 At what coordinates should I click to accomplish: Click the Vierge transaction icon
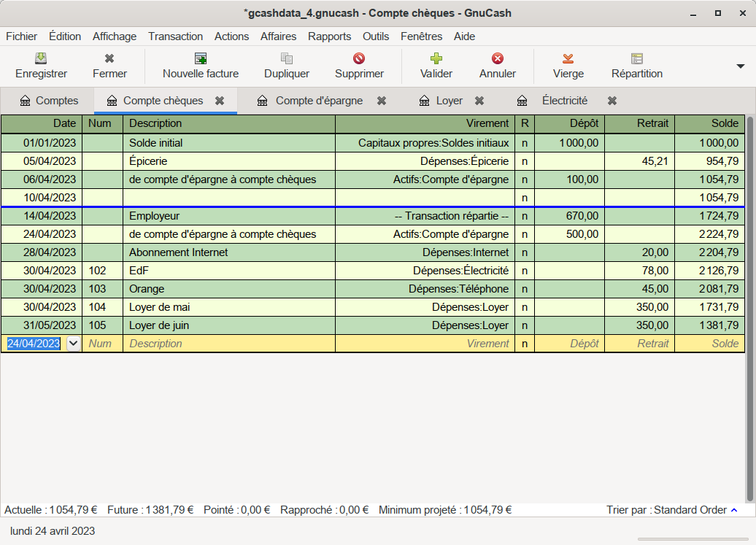[568, 59]
